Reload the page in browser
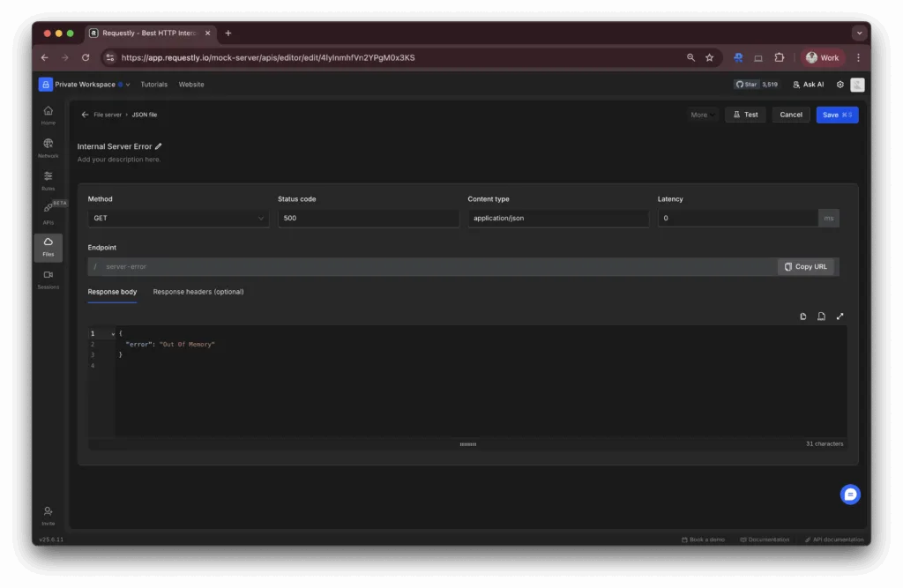This screenshot has width=903, height=588. 86,57
